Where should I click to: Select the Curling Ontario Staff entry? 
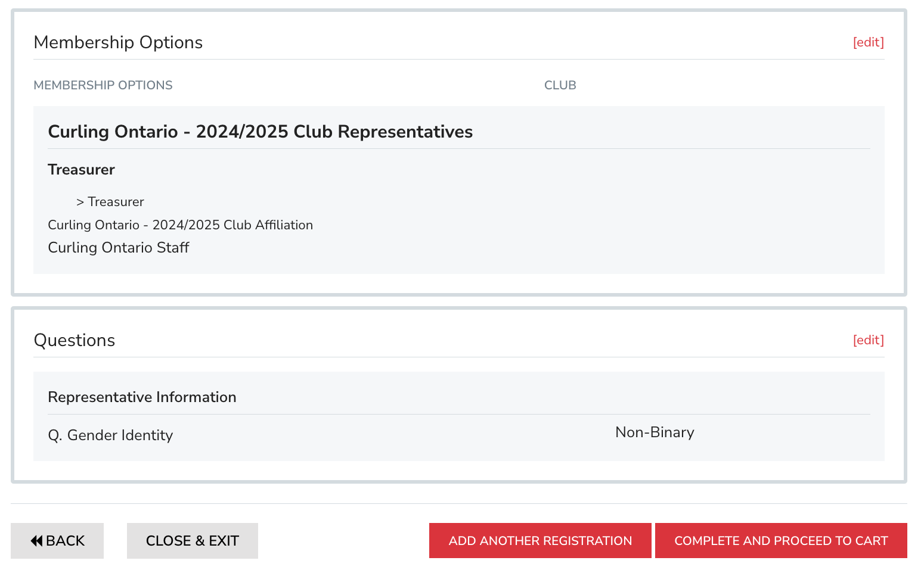point(118,248)
